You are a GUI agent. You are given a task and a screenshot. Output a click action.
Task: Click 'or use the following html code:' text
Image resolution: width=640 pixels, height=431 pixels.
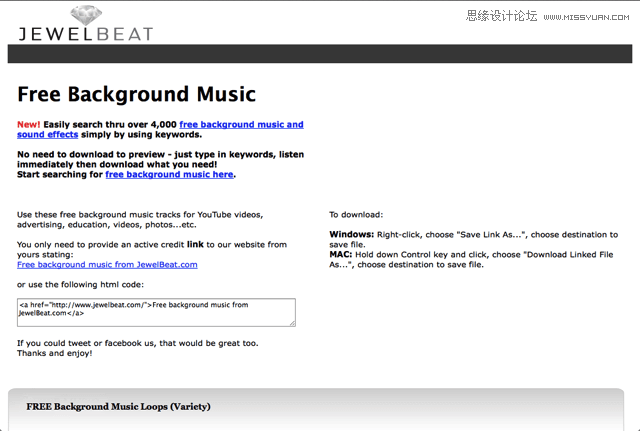[80, 284]
